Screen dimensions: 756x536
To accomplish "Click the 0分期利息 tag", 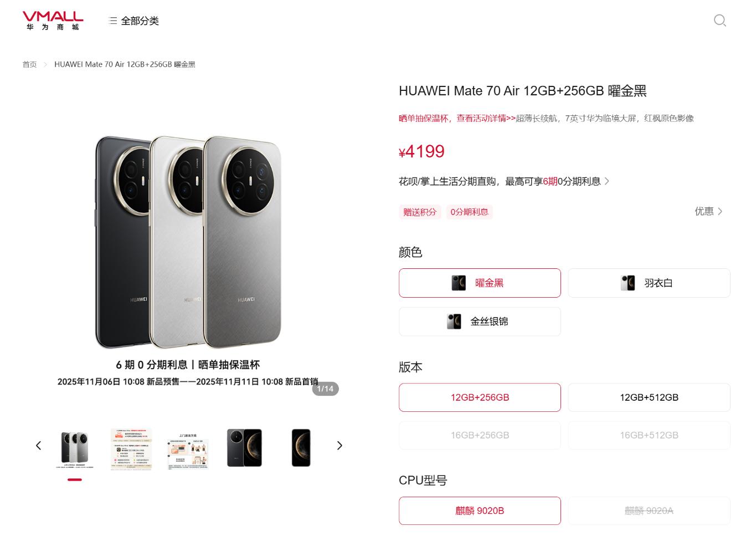I will pyautogui.click(x=469, y=212).
